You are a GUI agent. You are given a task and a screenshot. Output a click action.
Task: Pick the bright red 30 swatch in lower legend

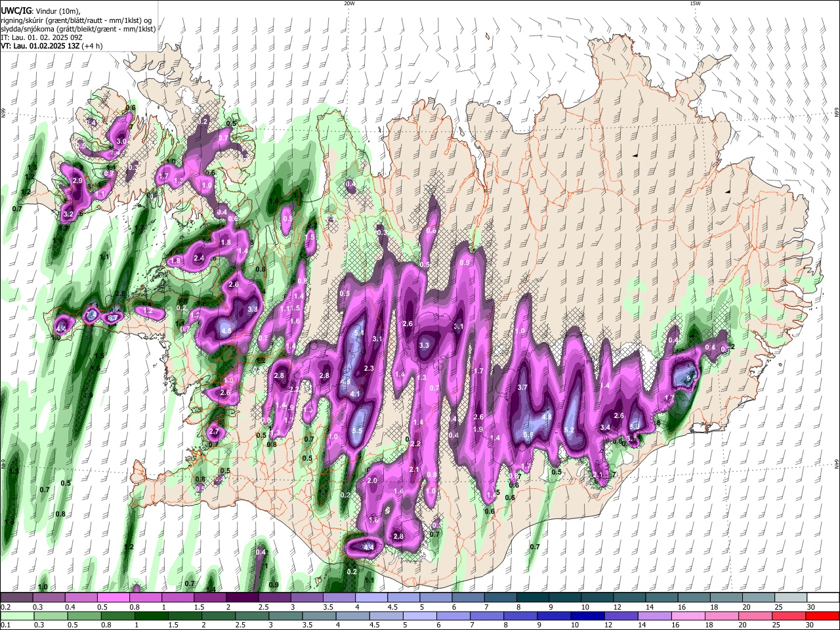(x=822, y=616)
